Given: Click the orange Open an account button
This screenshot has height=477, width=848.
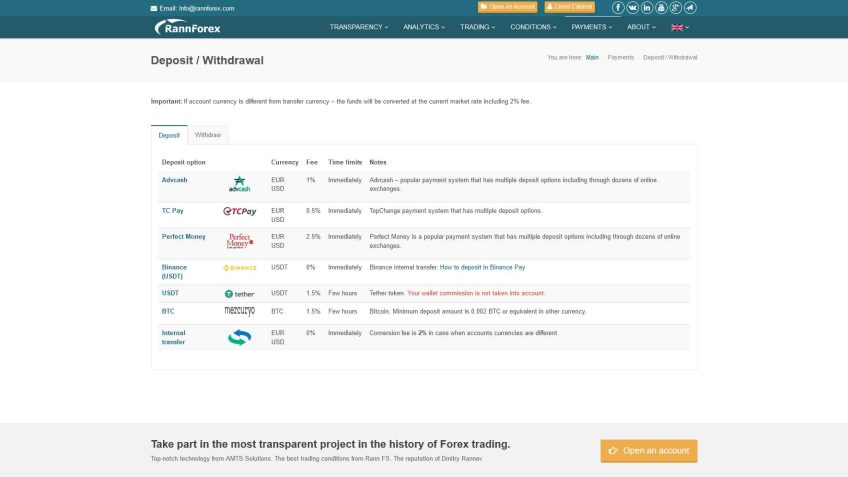Looking at the screenshot, I should tap(648, 450).
